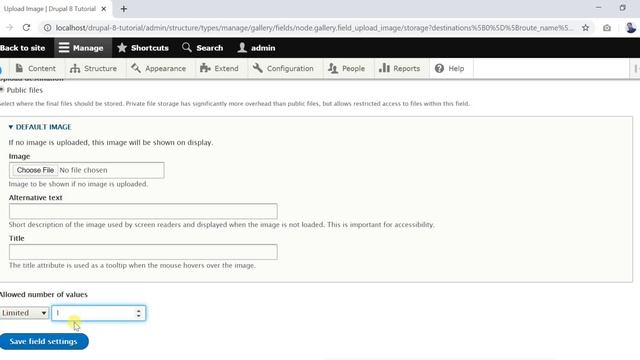
Task: Collapse the Default Image section
Action: click(x=40, y=127)
